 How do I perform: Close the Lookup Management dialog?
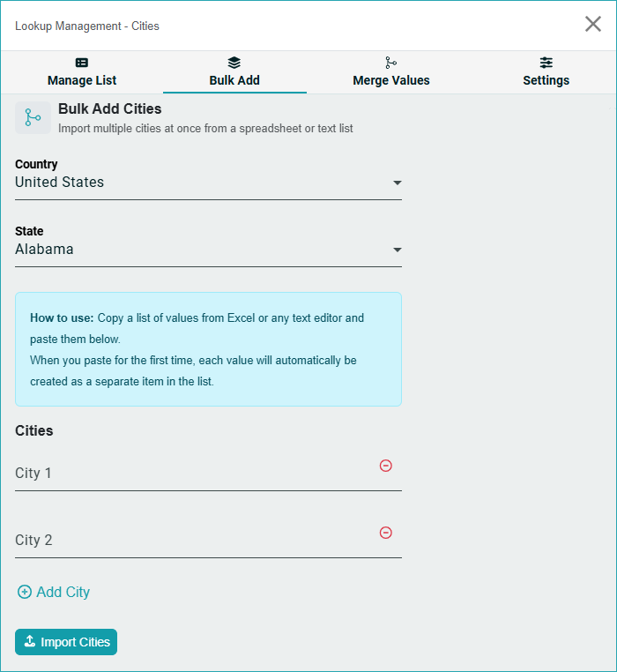[x=593, y=24]
